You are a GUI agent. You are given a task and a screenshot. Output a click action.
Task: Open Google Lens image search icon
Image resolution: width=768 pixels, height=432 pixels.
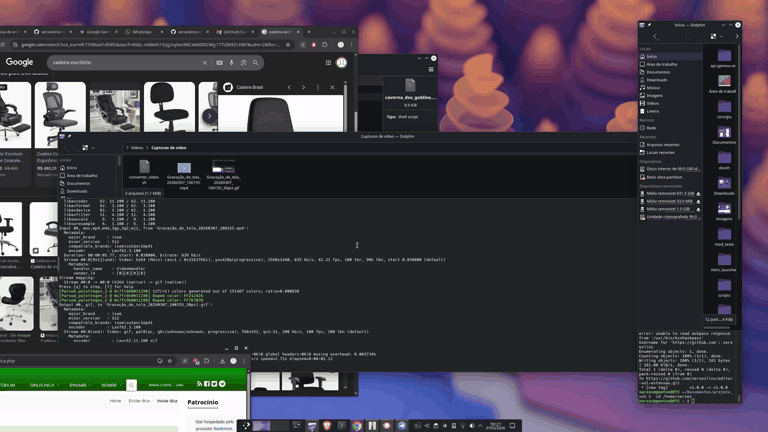coord(243,62)
